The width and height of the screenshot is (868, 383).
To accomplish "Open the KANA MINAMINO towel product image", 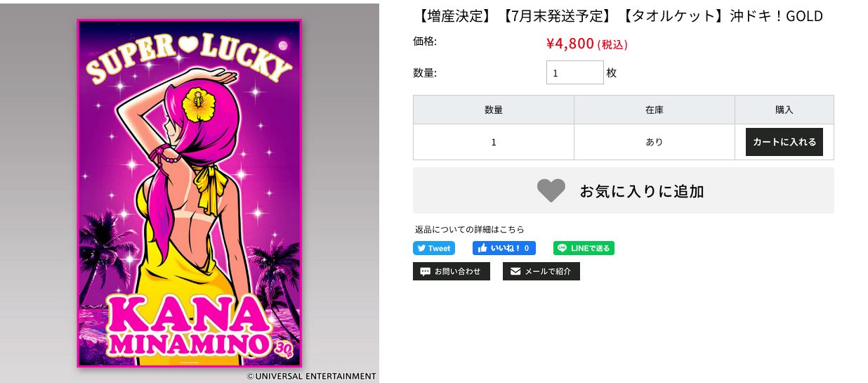I will (190, 193).
